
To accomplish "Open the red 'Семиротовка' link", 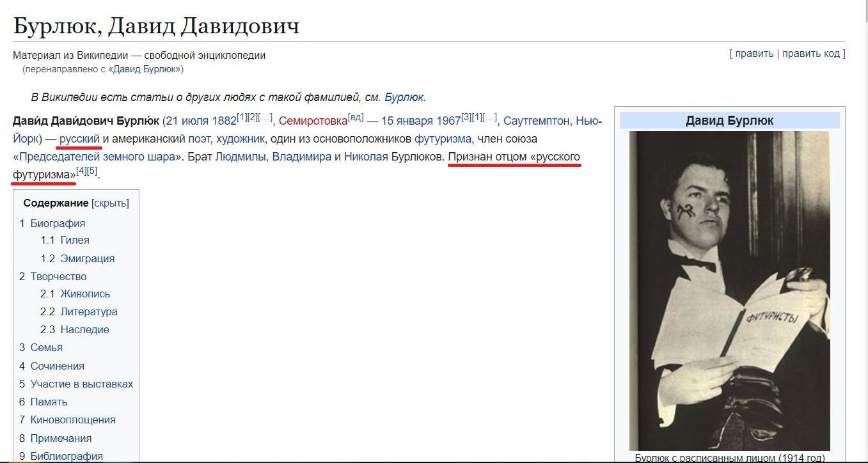I will tap(313, 121).
